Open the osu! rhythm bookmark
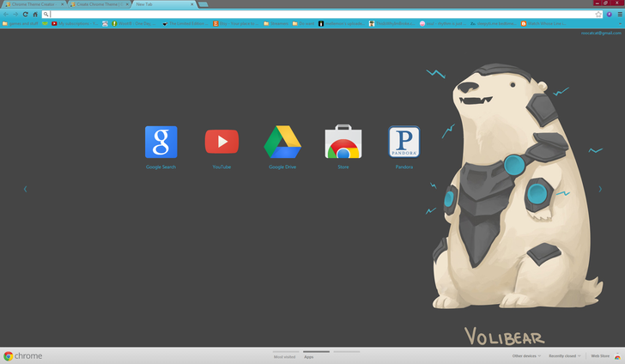This screenshot has width=625, height=364. (x=443, y=23)
